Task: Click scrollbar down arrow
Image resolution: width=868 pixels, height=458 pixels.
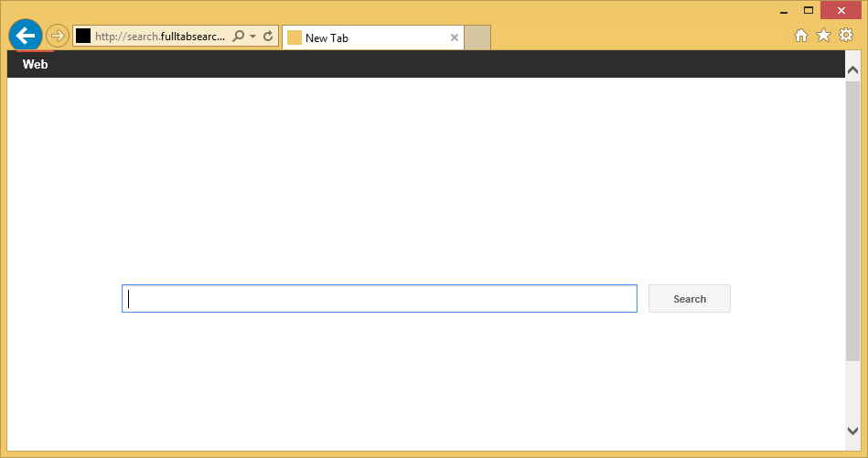Action: (852, 431)
